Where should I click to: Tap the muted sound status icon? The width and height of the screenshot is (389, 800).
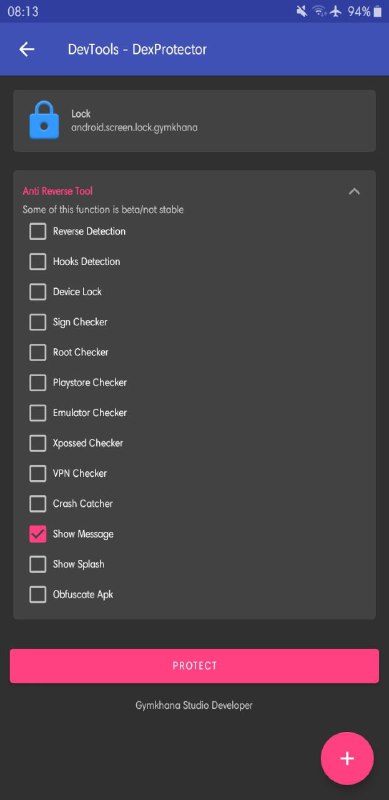pyautogui.click(x=302, y=12)
